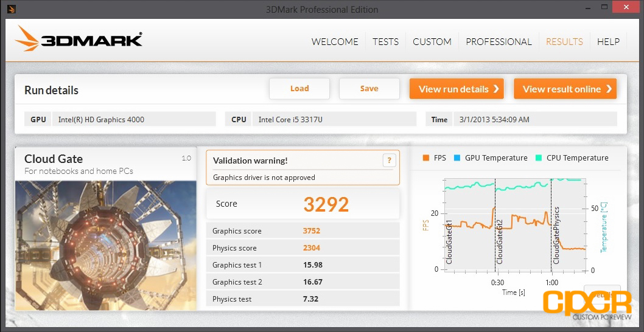Click the Graphics score value 3752

pyautogui.click(x=311, y=231)
